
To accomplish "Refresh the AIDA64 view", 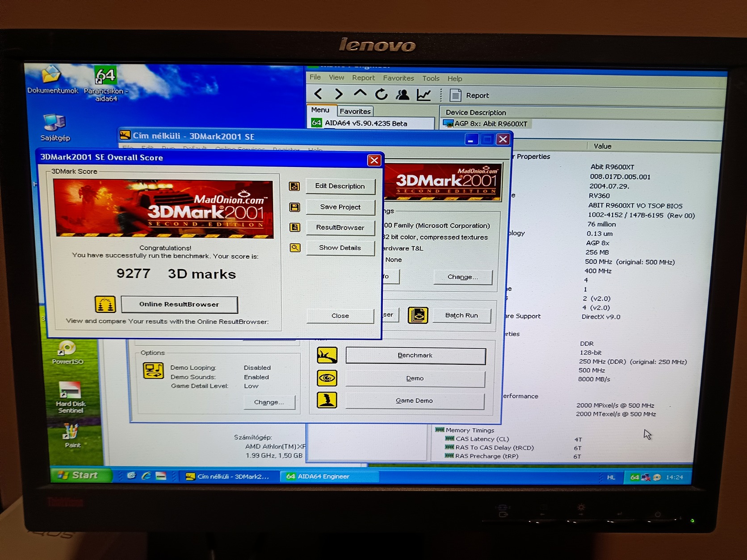I will tap(381, 94).
